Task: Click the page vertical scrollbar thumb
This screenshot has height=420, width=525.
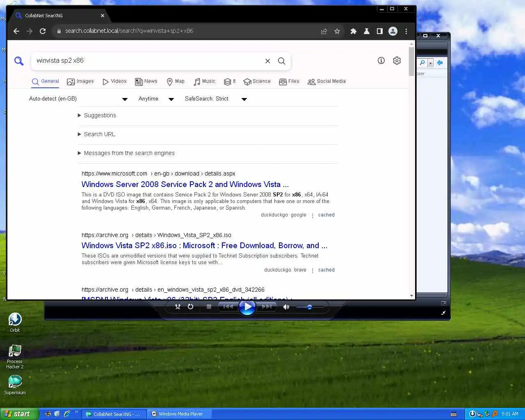Action: [x=411, y=62]
